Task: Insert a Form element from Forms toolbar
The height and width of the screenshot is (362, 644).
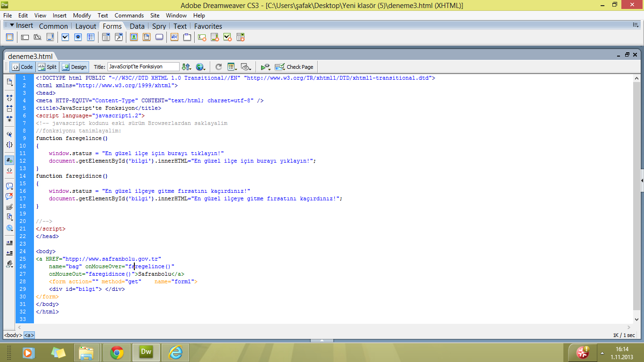Action: 9,37
